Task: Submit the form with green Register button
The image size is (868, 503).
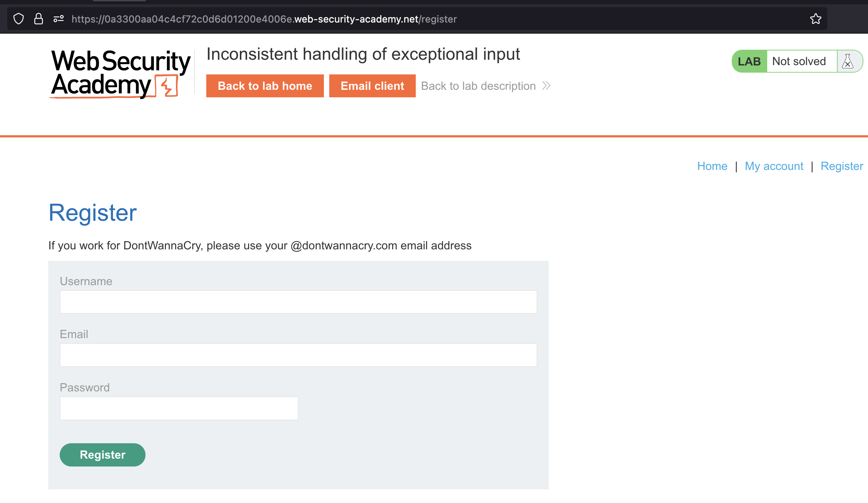Action: click(x=102, y=455)
